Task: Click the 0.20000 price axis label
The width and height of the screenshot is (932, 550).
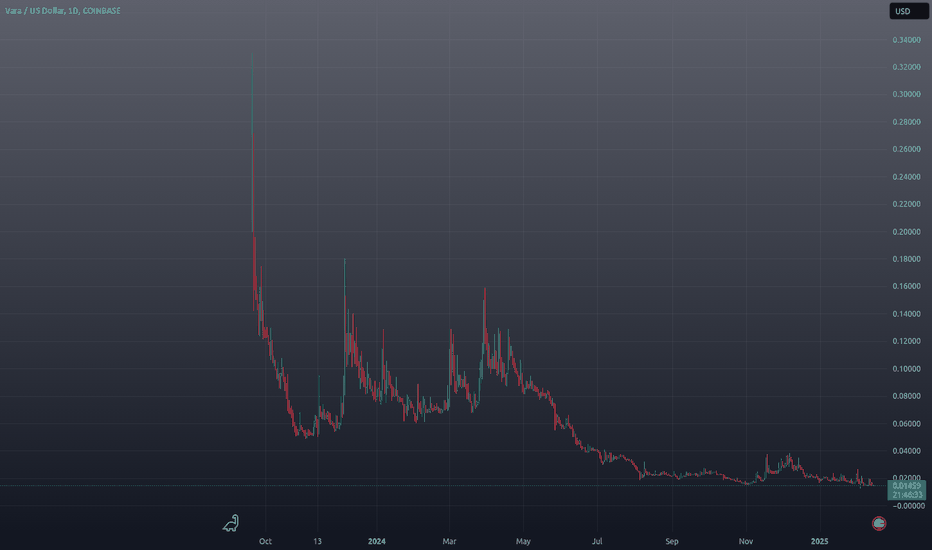Action: click(906, 232)
